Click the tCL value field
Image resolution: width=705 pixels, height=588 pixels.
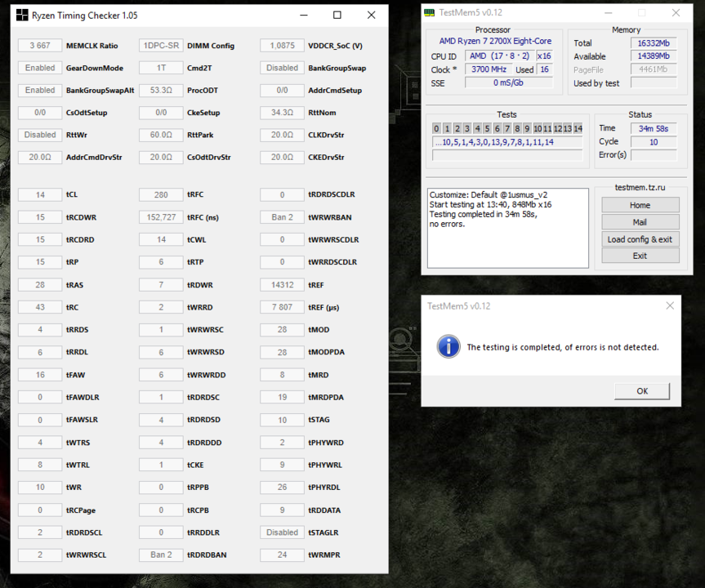tap(40, 194)
